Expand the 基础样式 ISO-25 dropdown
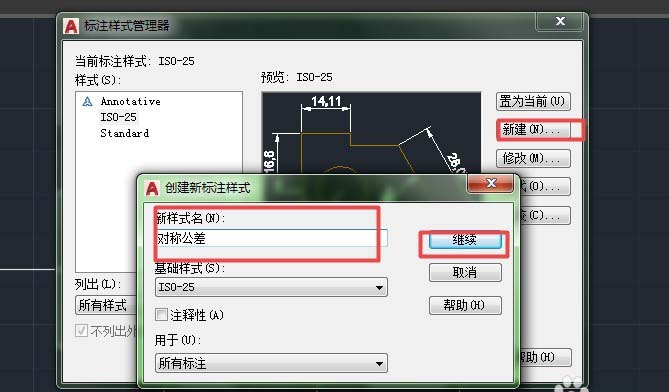Image resolution: width=669 pixels, height=392 pixels. [x=271, y=287]
